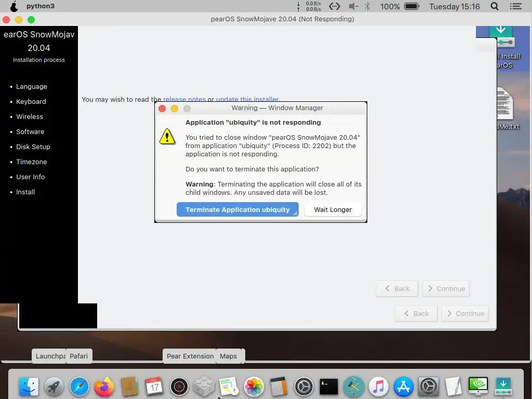
Task: Choose Wait Longer in the warning dialog
Action: click(x=333, y=210)
